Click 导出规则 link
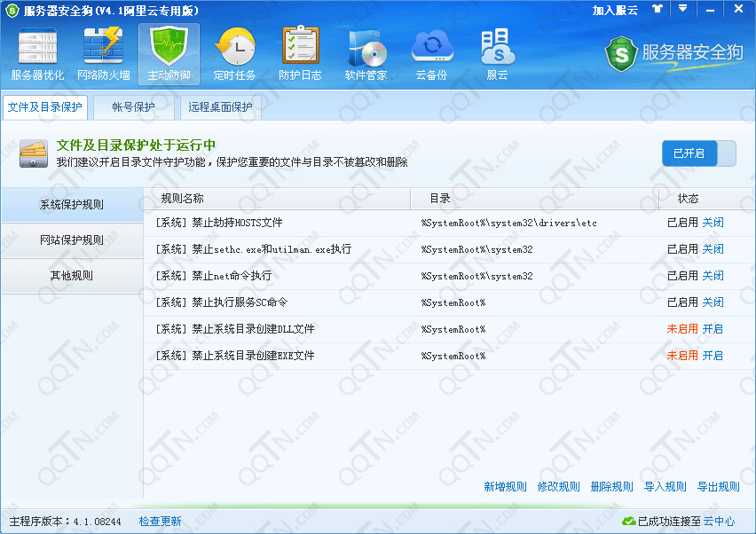756x534 pixels. click(x=719, y=487)
